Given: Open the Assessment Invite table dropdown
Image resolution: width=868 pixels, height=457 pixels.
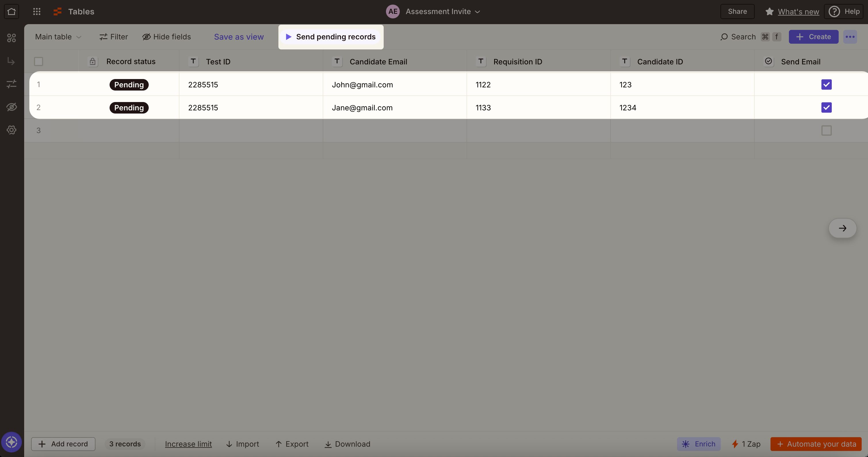Looking at the screenshot, I should [x=442, y=11].
